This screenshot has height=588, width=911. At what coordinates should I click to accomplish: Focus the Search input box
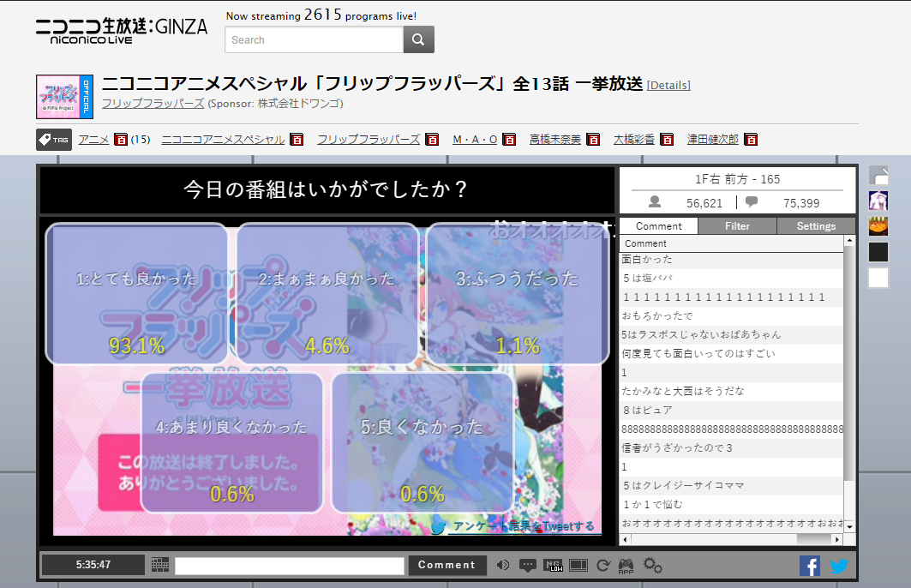click(315, 39)
